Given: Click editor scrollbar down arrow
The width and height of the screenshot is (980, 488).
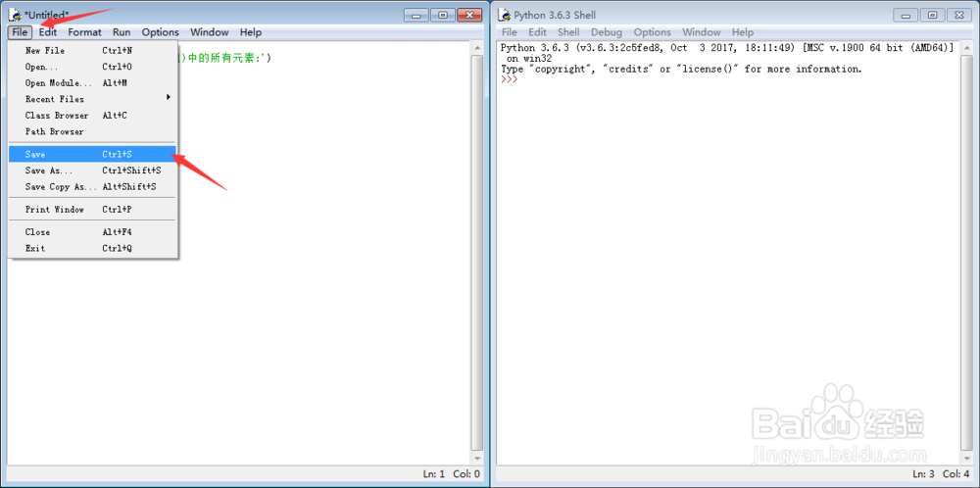Looking at the screenshot, I should tap(477, 459).
